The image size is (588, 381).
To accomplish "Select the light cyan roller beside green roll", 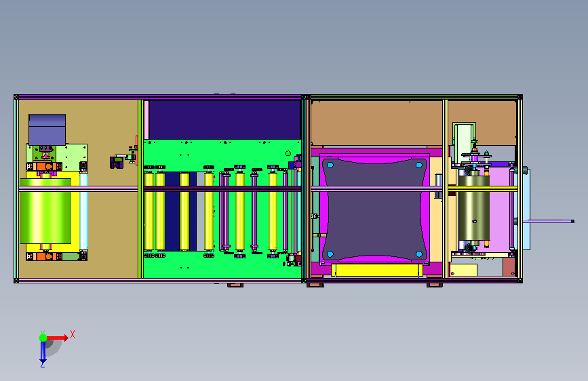I will coord(83,211).
